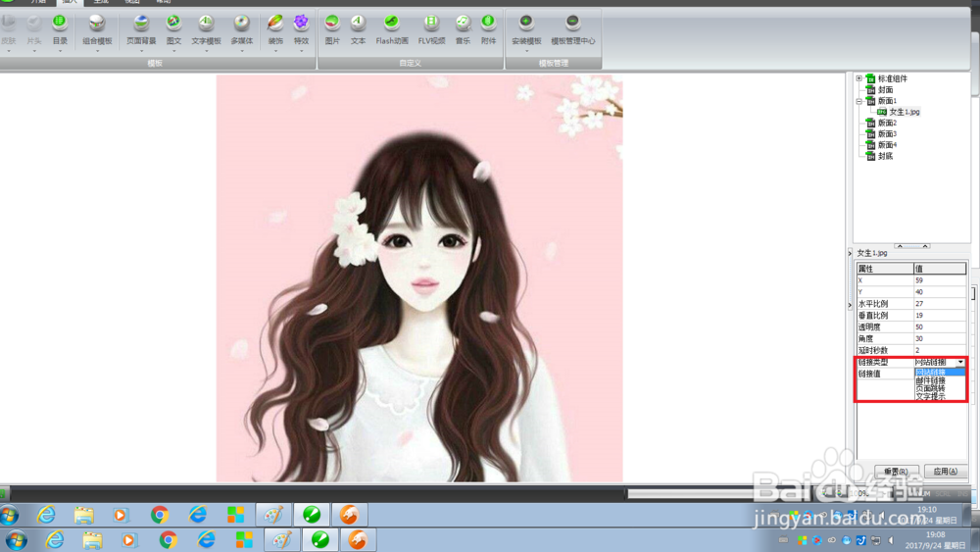Open Windows Media Player in the lower taskbar
Image resolution: width=980 pixels, height=552 pixels.
click(128, 539)
